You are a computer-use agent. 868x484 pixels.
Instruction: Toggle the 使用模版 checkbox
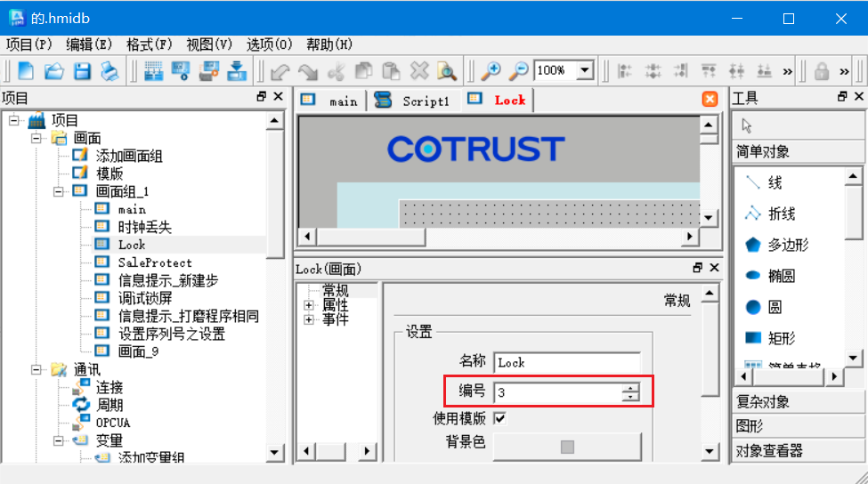tap(499, 419)
